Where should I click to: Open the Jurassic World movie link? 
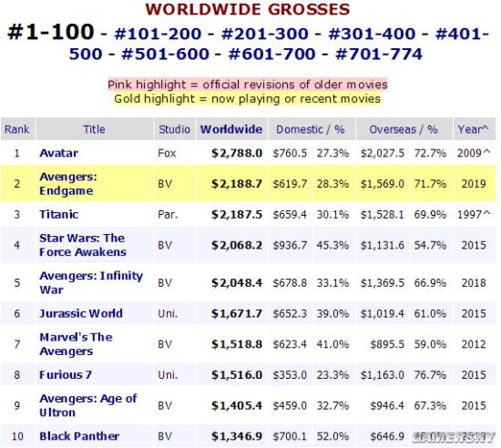pos(81,313)
